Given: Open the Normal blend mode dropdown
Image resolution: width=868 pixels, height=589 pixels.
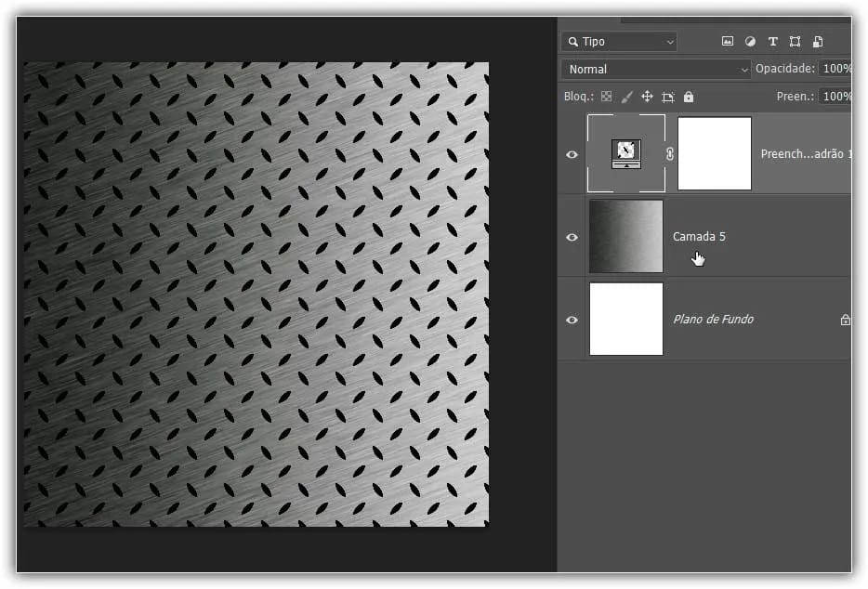Looking at the screenshot, I should click(x=656, y=70).
